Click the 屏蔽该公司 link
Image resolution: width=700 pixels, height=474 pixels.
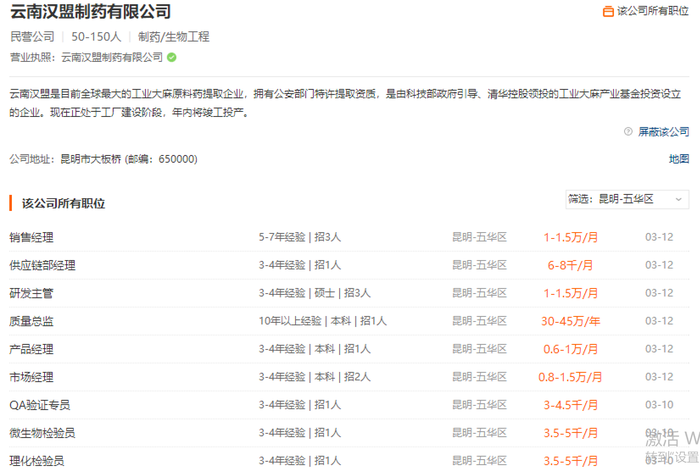663,132
